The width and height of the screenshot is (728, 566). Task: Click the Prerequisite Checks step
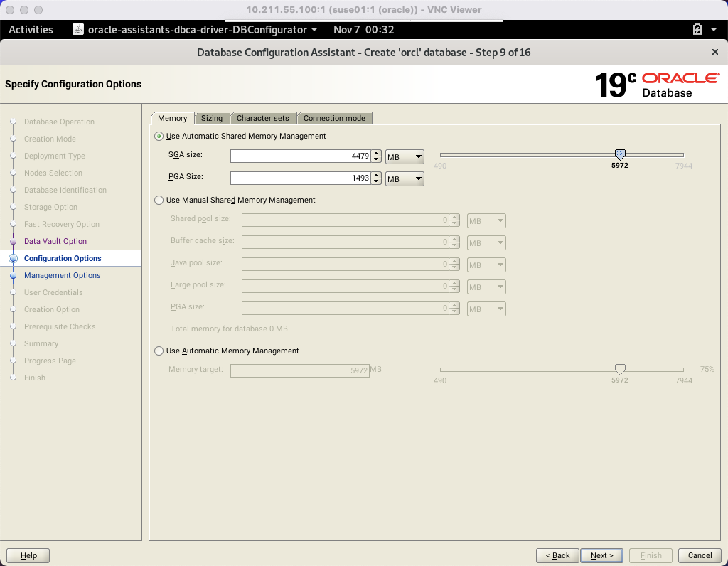(60, 326)
